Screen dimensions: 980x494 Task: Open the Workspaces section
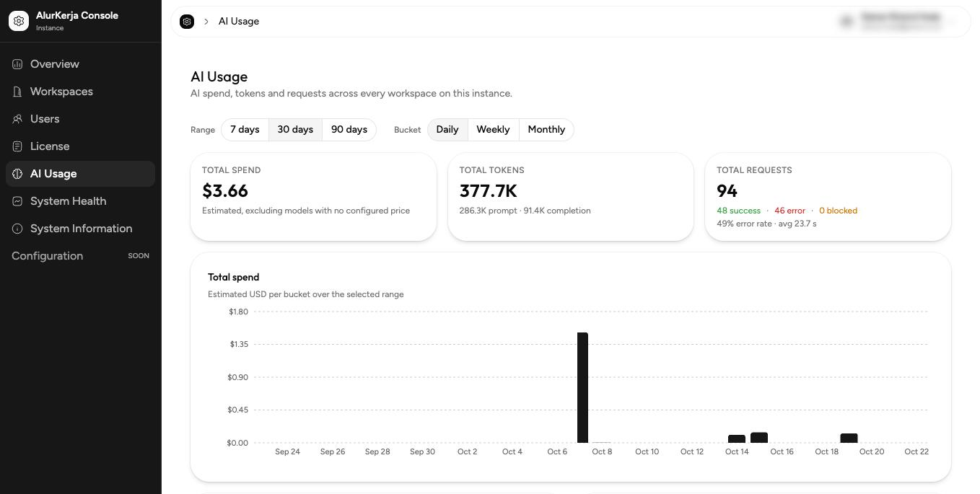click(81, 92)
